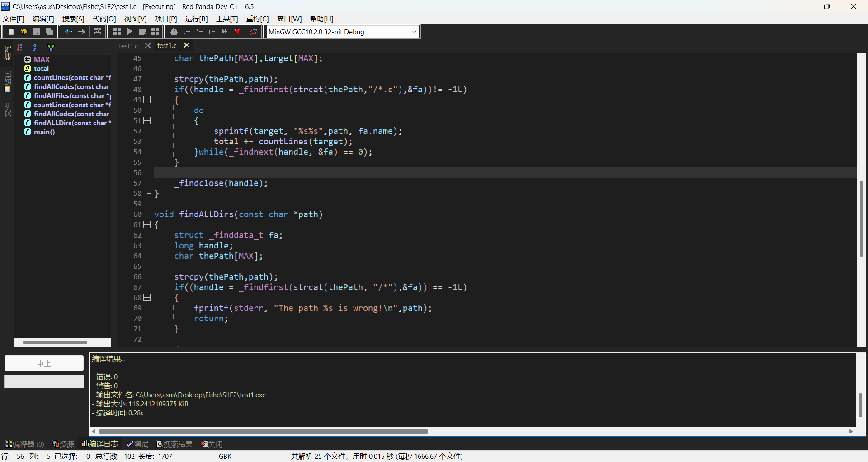Click the _findclose(handle); code line

(221, 183)
